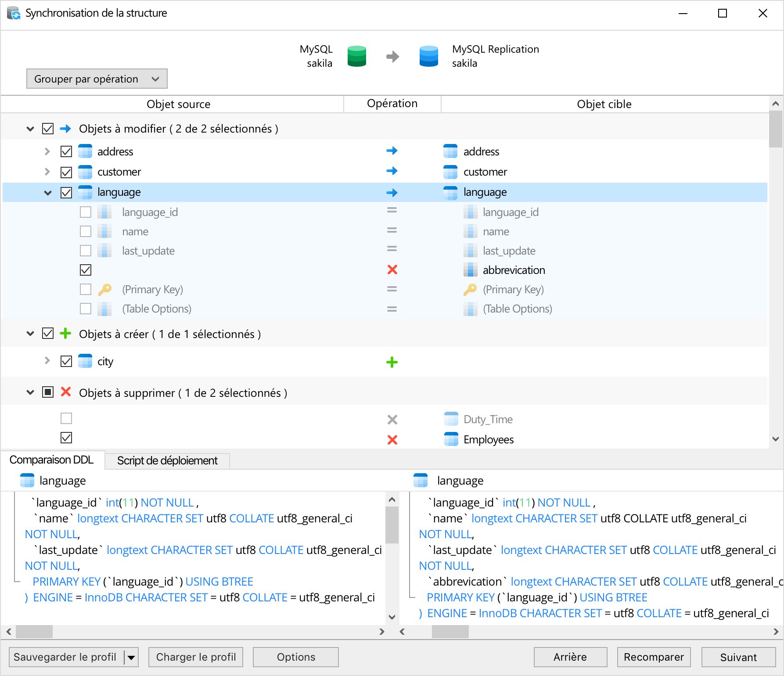Select the Comparaison DDL tab

52,460
